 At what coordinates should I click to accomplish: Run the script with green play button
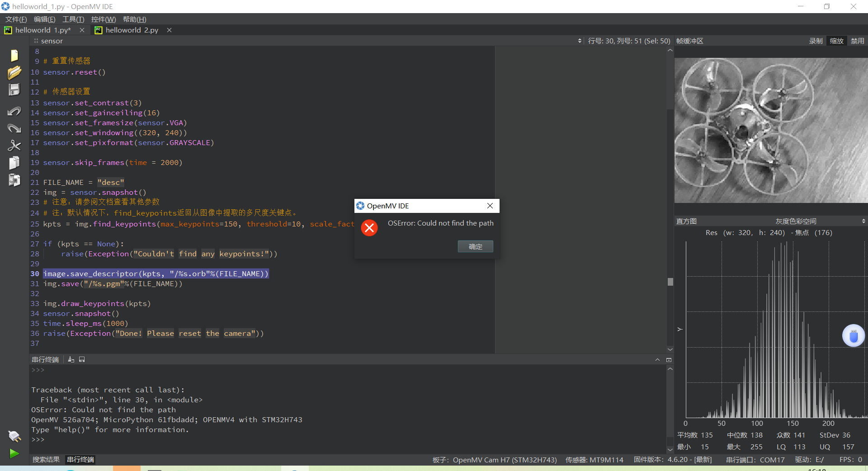(14, 453)
